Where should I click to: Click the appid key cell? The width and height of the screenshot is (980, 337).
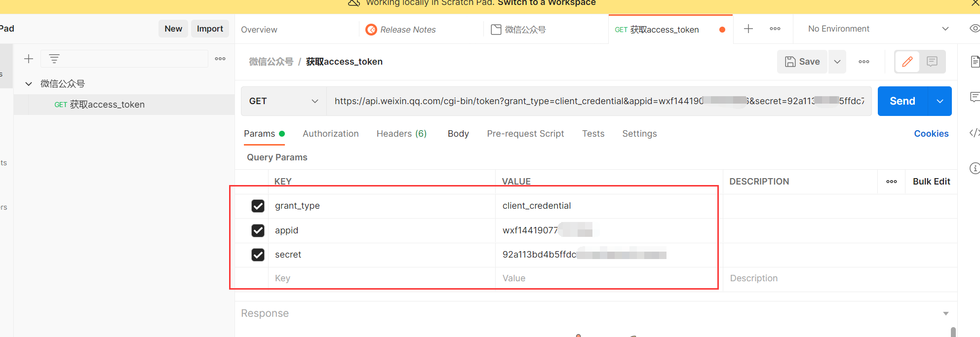coord(382,230)
